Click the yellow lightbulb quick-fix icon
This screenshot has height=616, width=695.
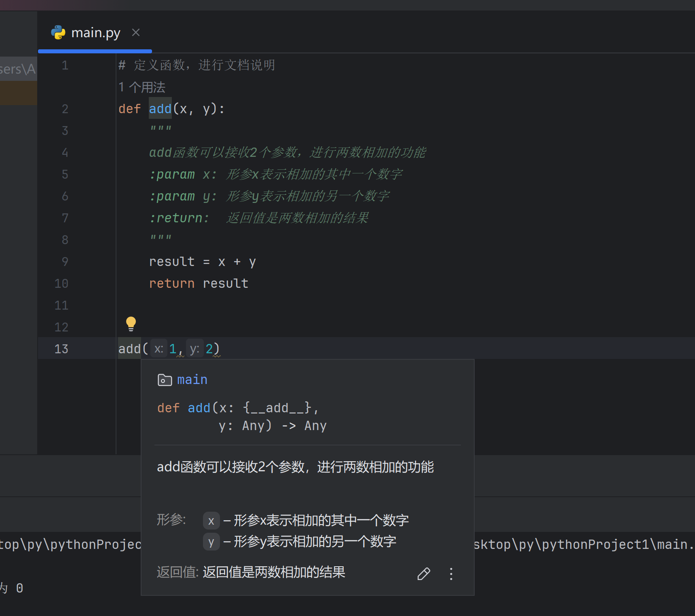(x=131, y=324)
